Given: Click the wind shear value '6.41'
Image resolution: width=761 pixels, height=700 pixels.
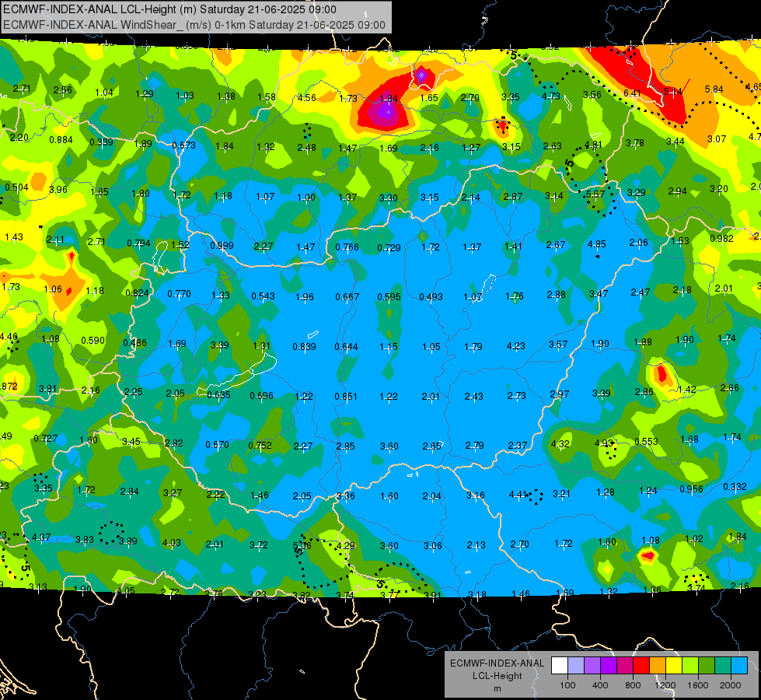Looking at the screenshot, I should [x=633, y=93].
